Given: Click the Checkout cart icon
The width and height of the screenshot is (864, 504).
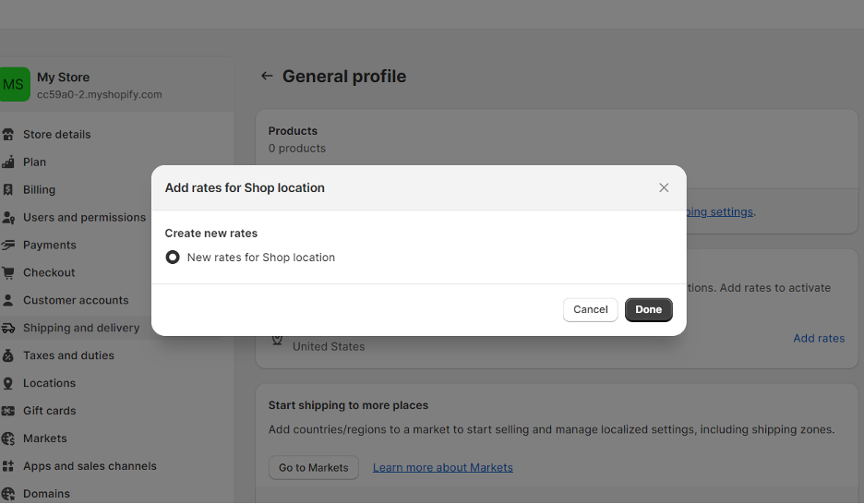Looking at the screenshot, I should click(7, 272).
